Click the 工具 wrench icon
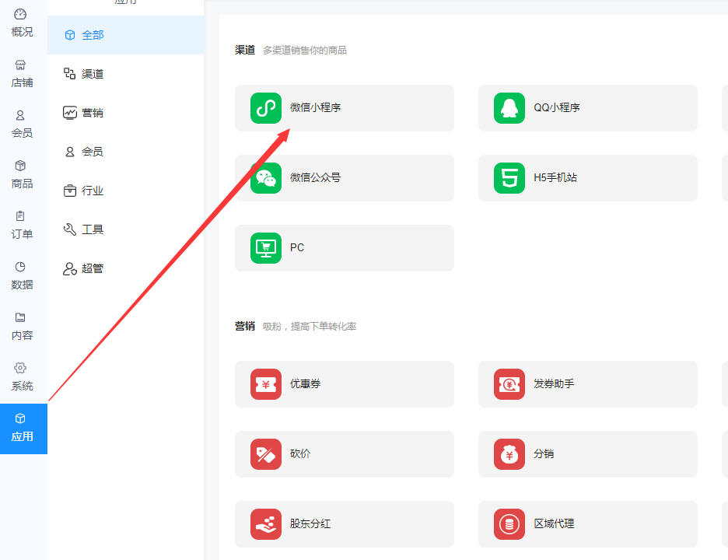728x560 pixels. click(70, 229)
